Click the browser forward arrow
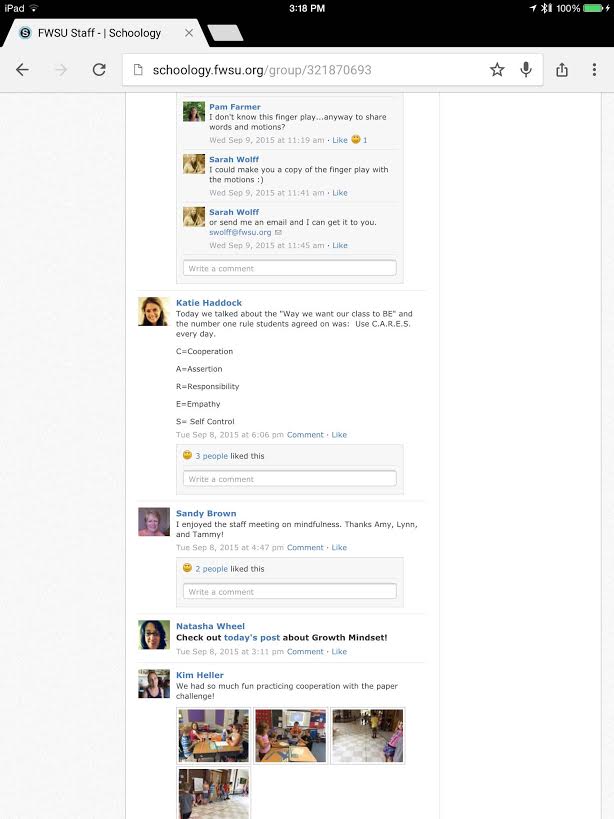 [61, 69]
